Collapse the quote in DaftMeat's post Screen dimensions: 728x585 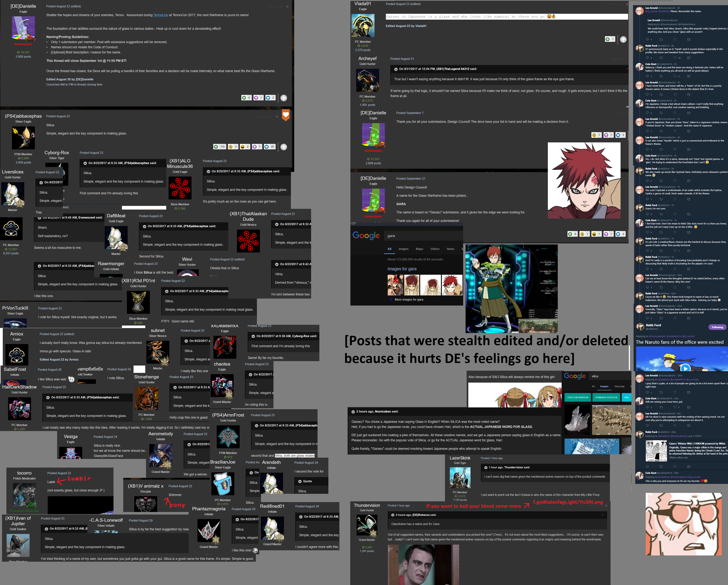[145, 226]
